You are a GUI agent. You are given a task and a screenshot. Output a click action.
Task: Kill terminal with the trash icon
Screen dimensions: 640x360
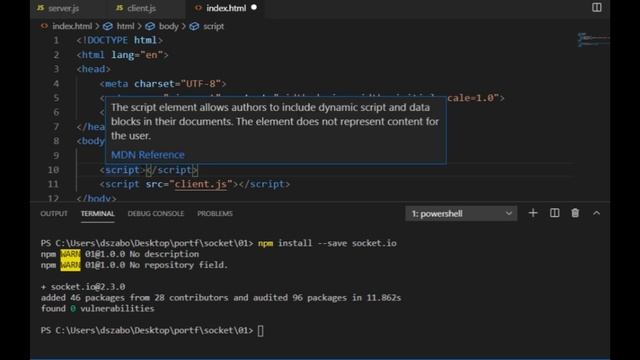(575, 213)
